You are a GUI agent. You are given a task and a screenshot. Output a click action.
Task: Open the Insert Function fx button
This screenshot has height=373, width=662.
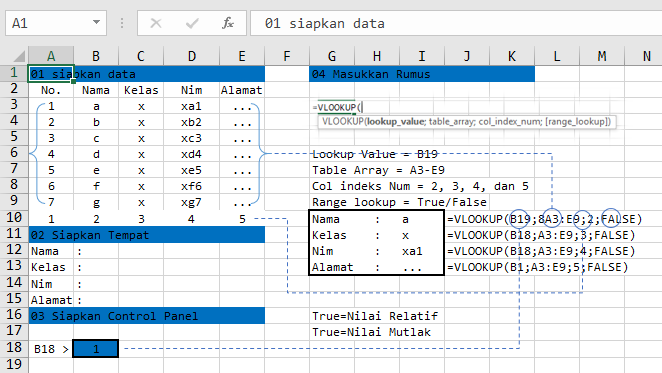tap(228, 23)
